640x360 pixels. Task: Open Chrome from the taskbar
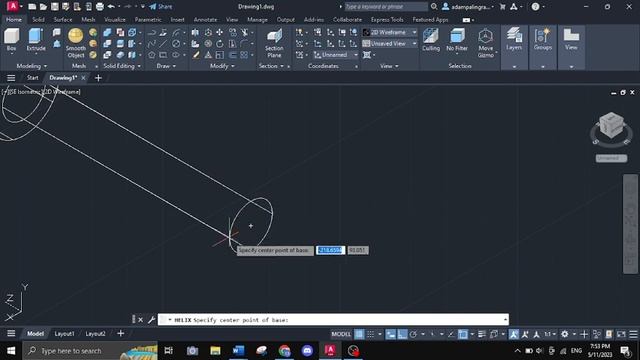[x=284, y=351]
